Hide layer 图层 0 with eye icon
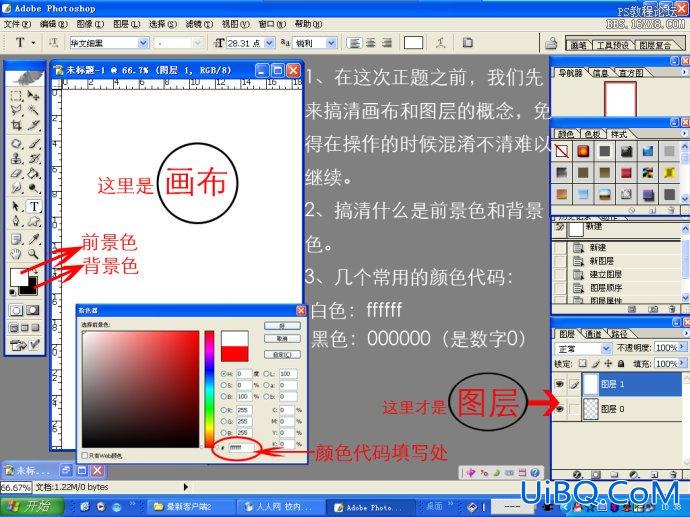The width and height of the screenshot is (690, 517). (x=559, y=409)
